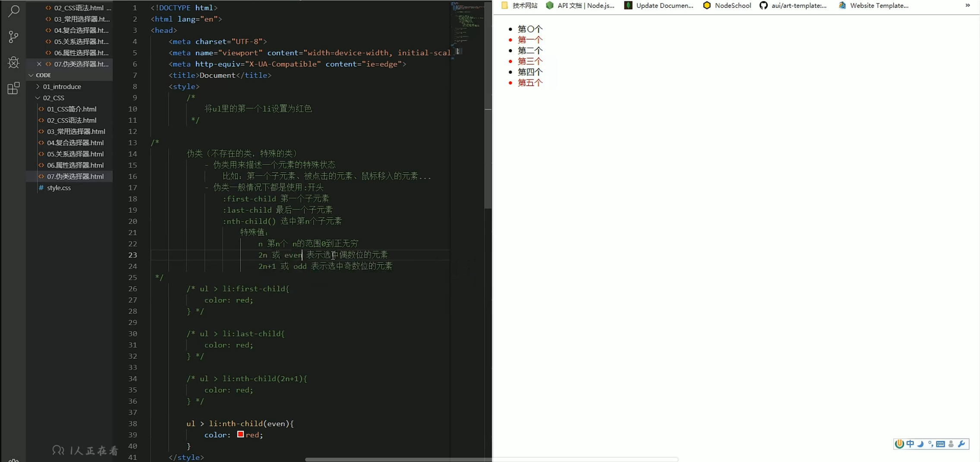The width and height of the screenshot is (980, 462).
Task: Collapse the 02_CSS folder
Action: (x=69, y=98)
